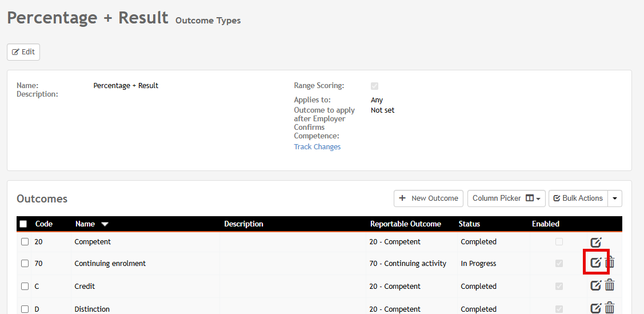Viewport: 644px width, 314px height.
Task: Select all outcomes with header checkbox
Action: (23, 224)
